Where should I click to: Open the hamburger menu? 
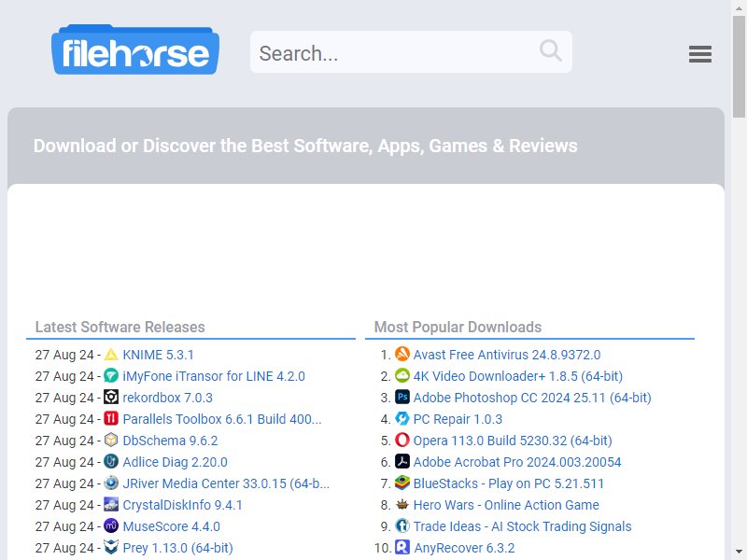pyautogui.click(x=699, y=54)
